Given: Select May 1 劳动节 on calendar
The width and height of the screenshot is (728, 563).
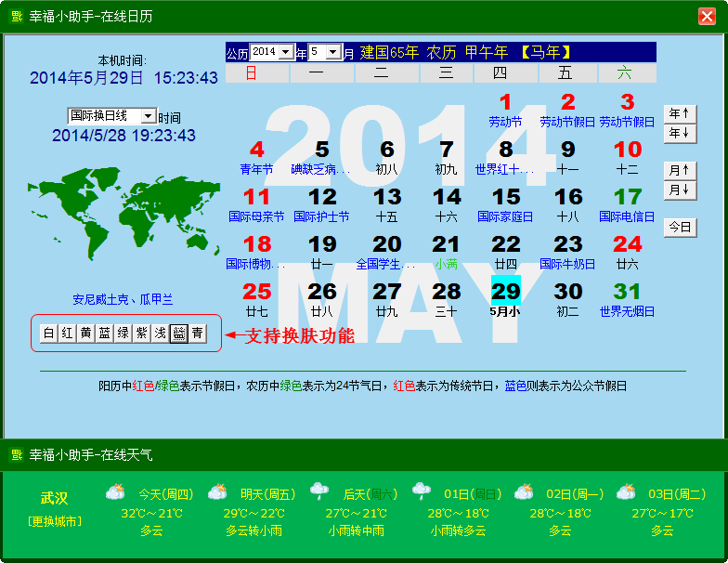Looking at the screenshot, I should point(505,111).
